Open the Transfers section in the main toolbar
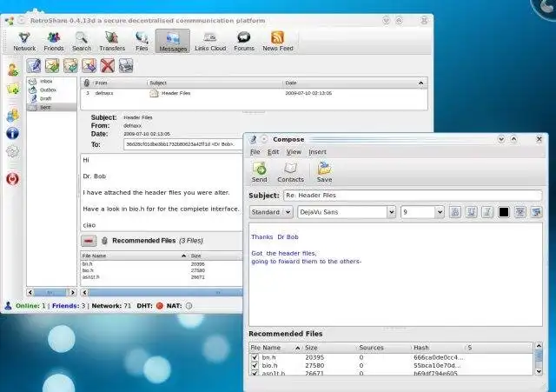 [114, 40]
